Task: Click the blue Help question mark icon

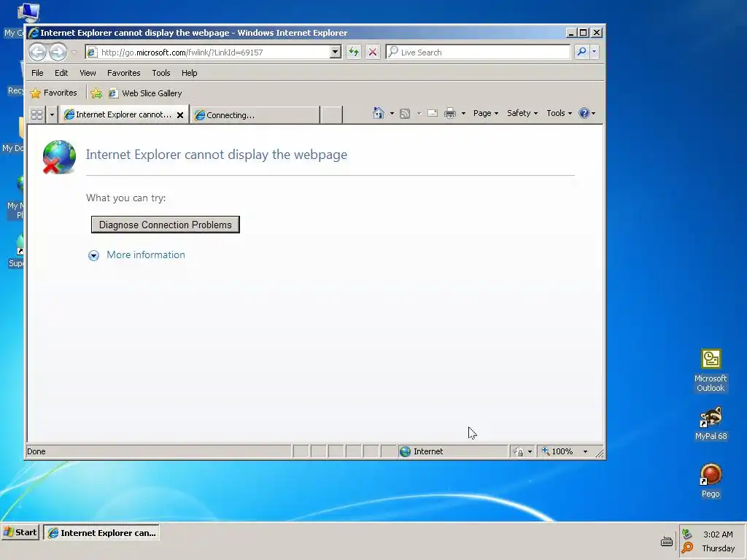Action: click(584, 113)
